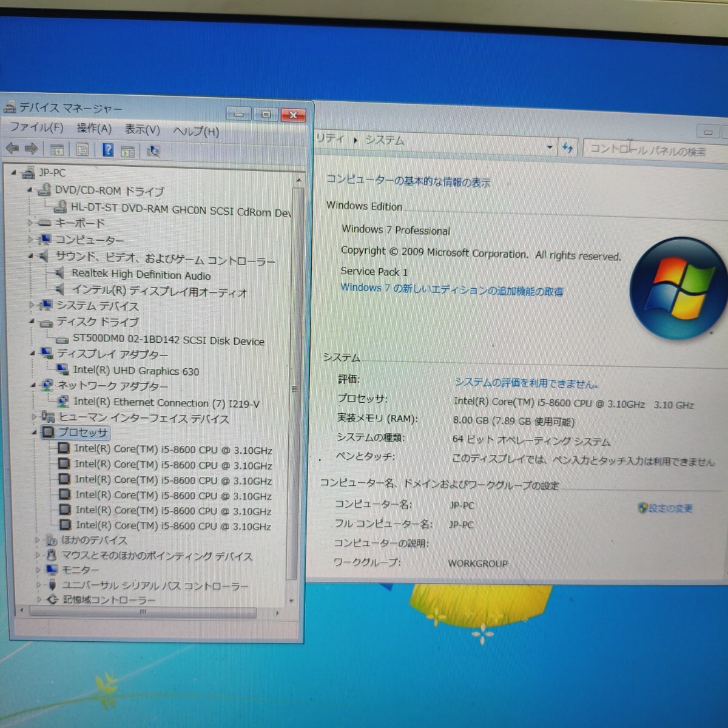Select the キーボード keyboard icon
The image size is (728, 728).
(x=45, y=223)
